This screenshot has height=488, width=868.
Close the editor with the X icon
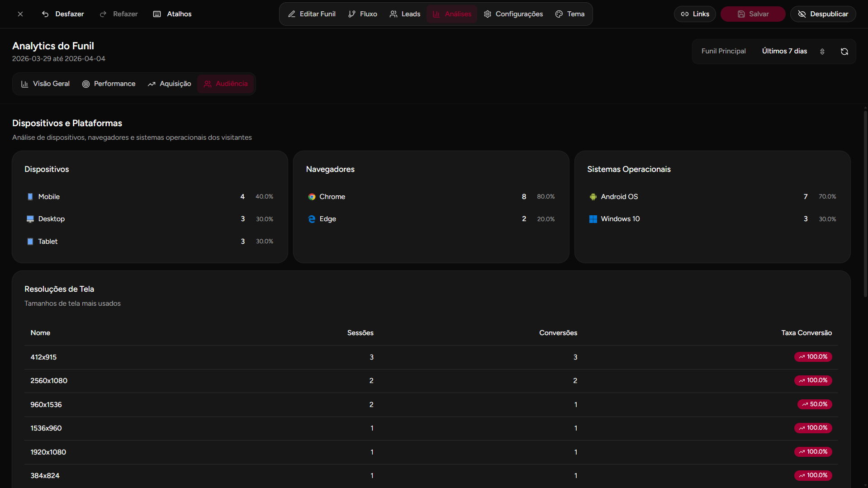20,14
